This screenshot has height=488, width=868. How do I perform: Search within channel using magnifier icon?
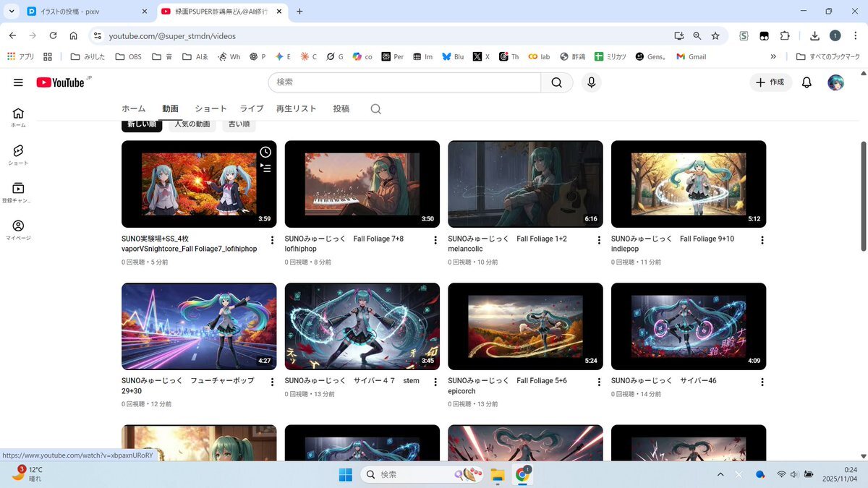pos(375,109)
